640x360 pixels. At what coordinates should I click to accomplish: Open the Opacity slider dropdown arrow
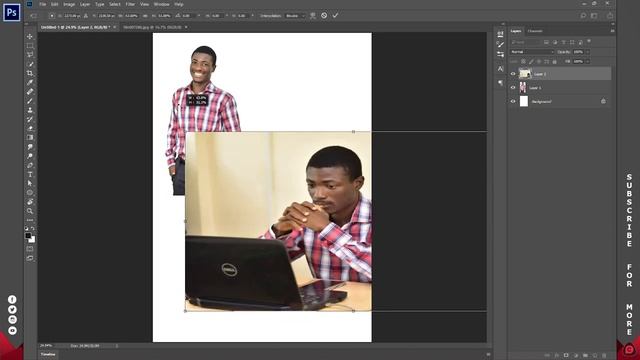pos(588,52)
